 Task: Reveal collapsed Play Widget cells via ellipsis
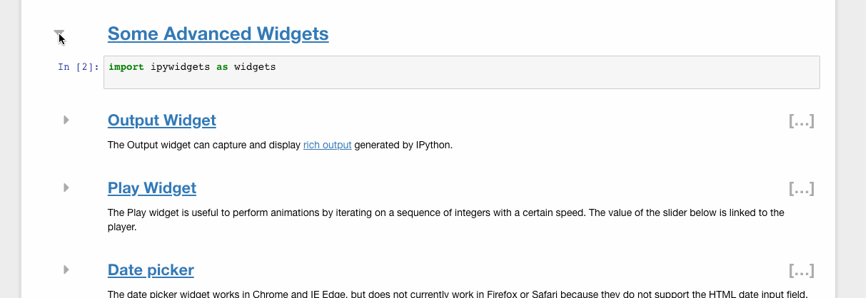(801, 189)
